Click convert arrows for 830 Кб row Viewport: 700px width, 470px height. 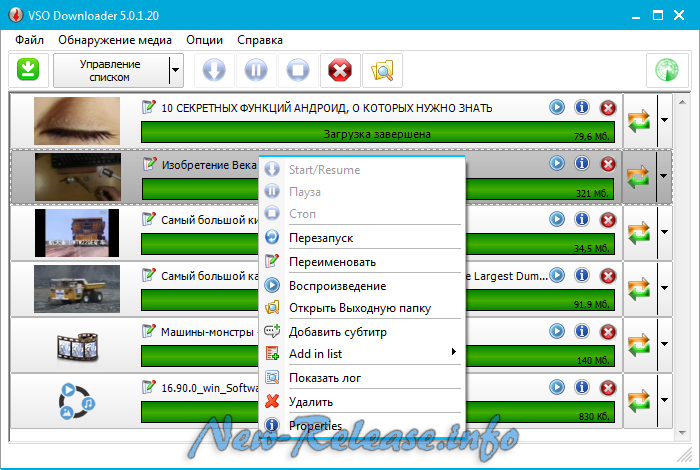639,400
